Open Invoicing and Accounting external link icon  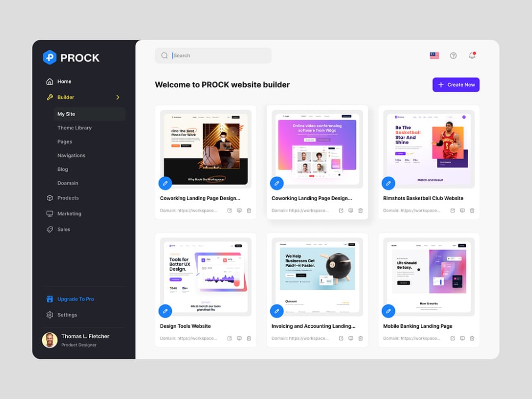pyautogui.click(x=341, y=338)
